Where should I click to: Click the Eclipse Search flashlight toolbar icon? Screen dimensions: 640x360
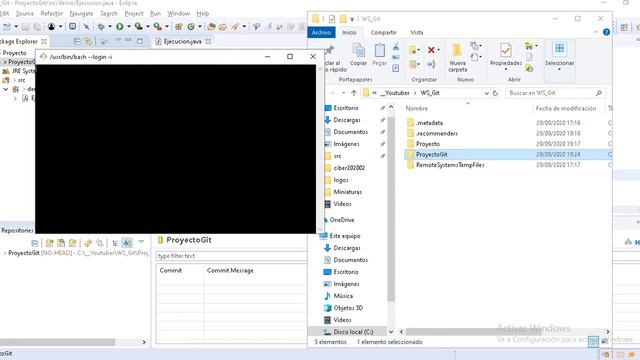coord(235,27)
